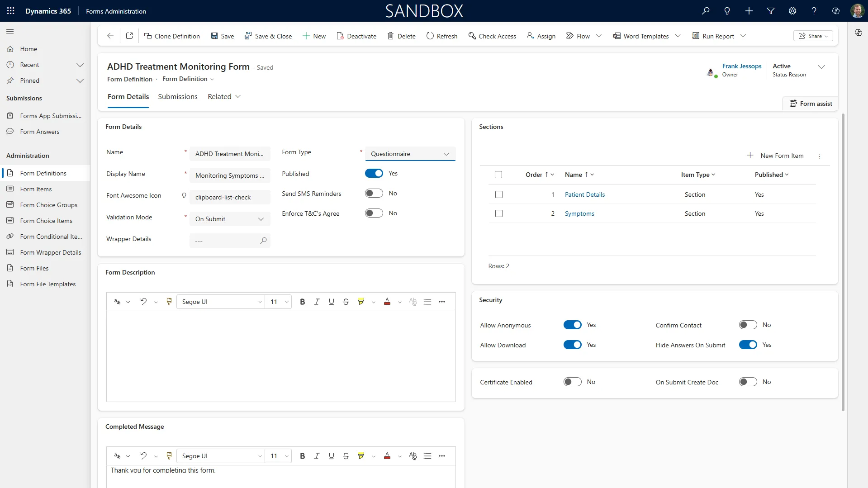Click the Check Access icon

coord(472,36)
